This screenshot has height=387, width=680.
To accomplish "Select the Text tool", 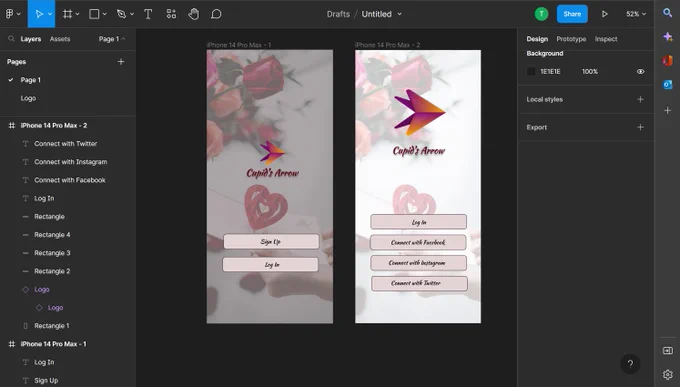I will [148, 14].
